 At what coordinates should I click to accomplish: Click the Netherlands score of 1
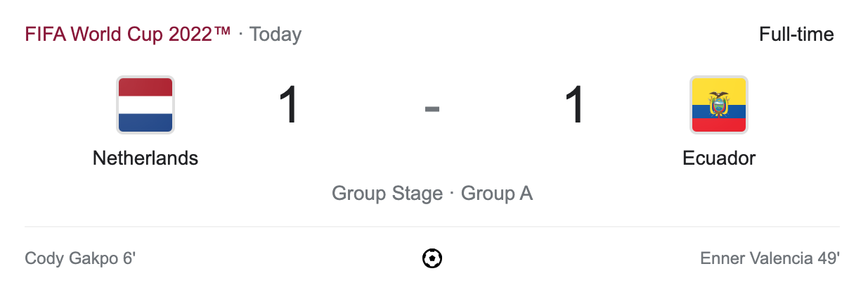(289, 106)
